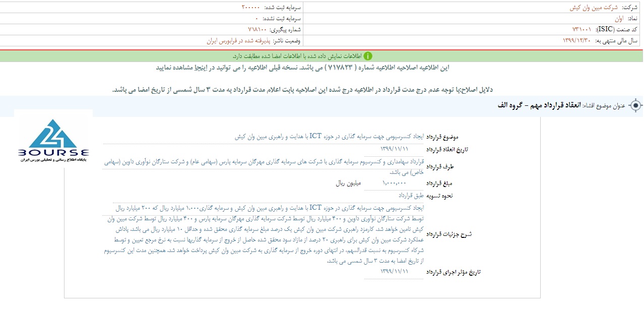This screenshot has width=644, height=312.
Task: Click the شرکت: label in the header
Action: pyautogui.click(x=630, y=8)
